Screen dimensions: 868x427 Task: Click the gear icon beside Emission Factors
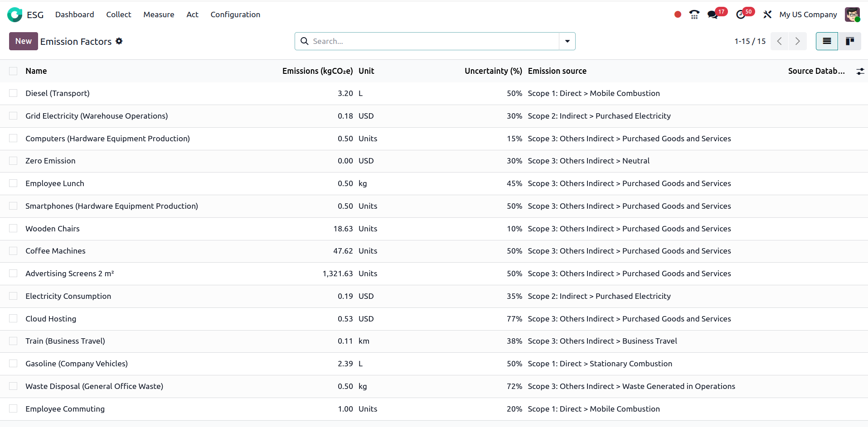tap(119, 41)
